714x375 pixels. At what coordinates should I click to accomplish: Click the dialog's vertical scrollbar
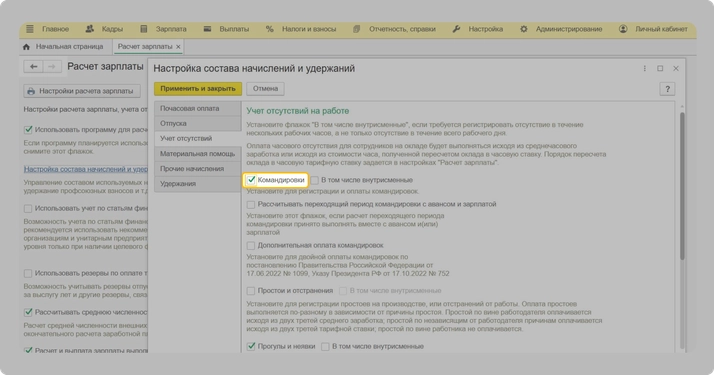(x=682, y=187)
